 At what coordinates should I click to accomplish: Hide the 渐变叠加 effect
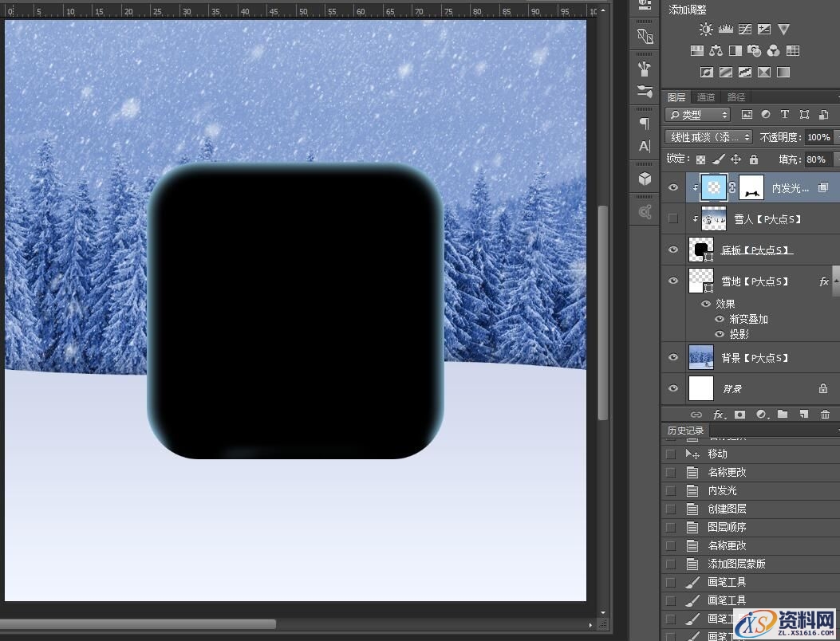point(720,319)
